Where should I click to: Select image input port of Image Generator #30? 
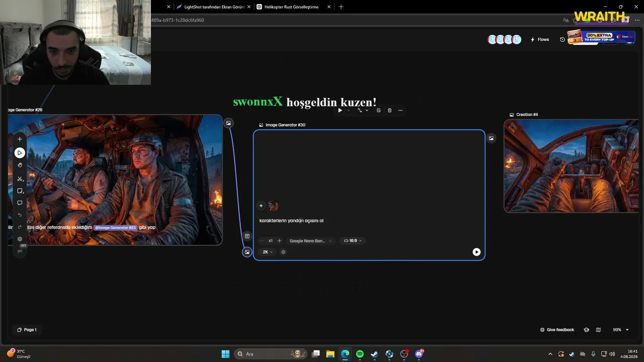(x=247, y=252)
